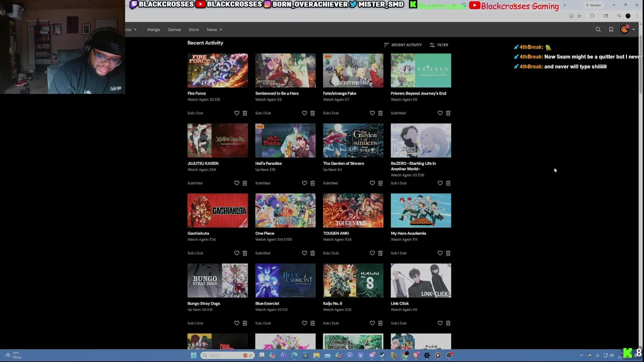
Task: Open the Store menu item
Action: click(194, 30)
